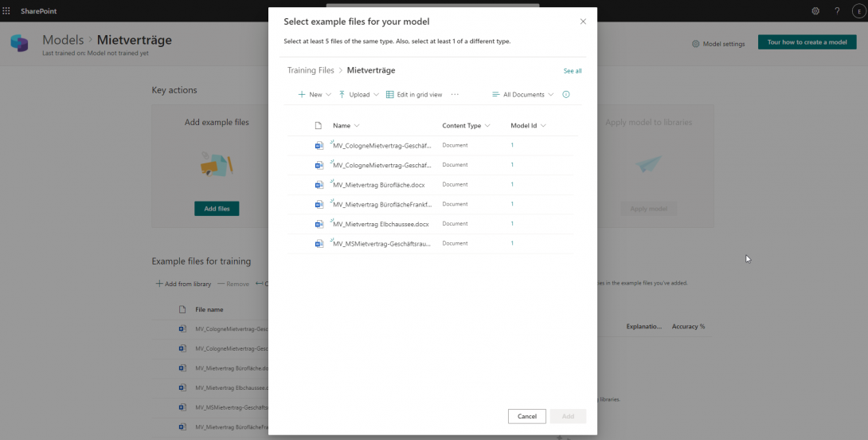This screenshot has height=440, width=868.
Task: Click the Word icon for MV_Mietvertrag Bürofläche.docx
Action: pyautogui.click(x=319, y=185)
